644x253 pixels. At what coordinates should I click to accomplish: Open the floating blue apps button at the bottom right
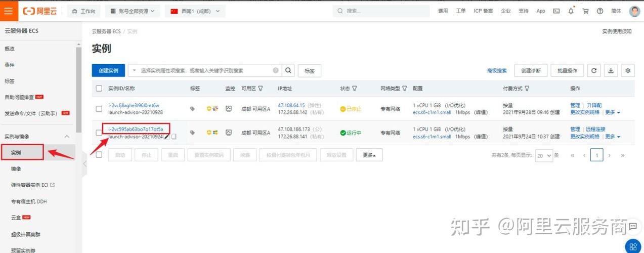pyautogui.click(x=633, y=246)
